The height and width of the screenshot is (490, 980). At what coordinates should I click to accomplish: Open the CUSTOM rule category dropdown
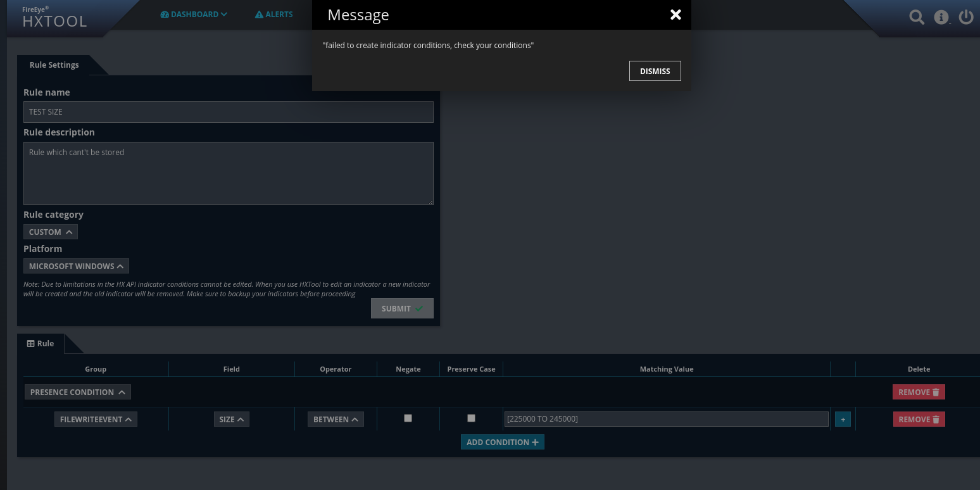click(50, 232)
